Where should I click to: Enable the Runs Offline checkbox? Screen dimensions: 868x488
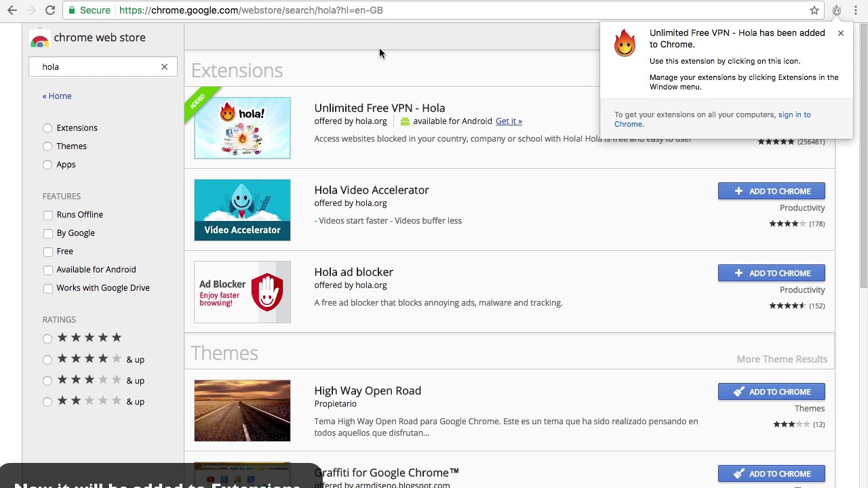tap(48, 215)
